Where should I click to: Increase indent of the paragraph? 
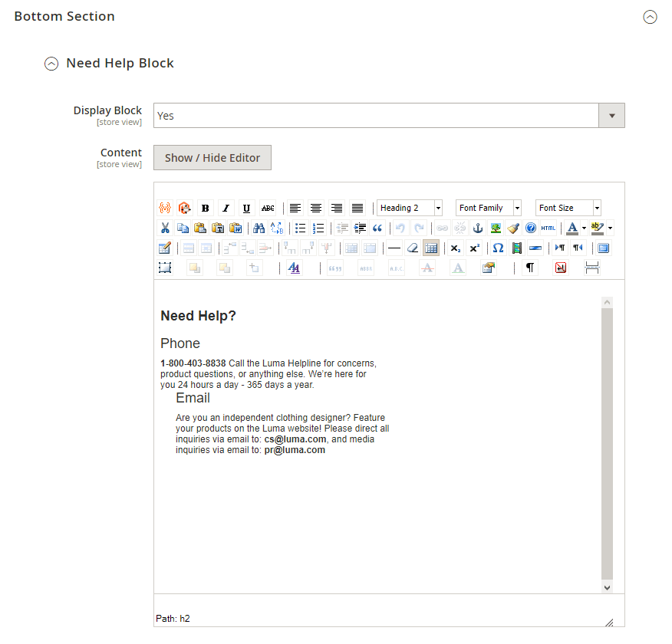(x=360, y=228)
